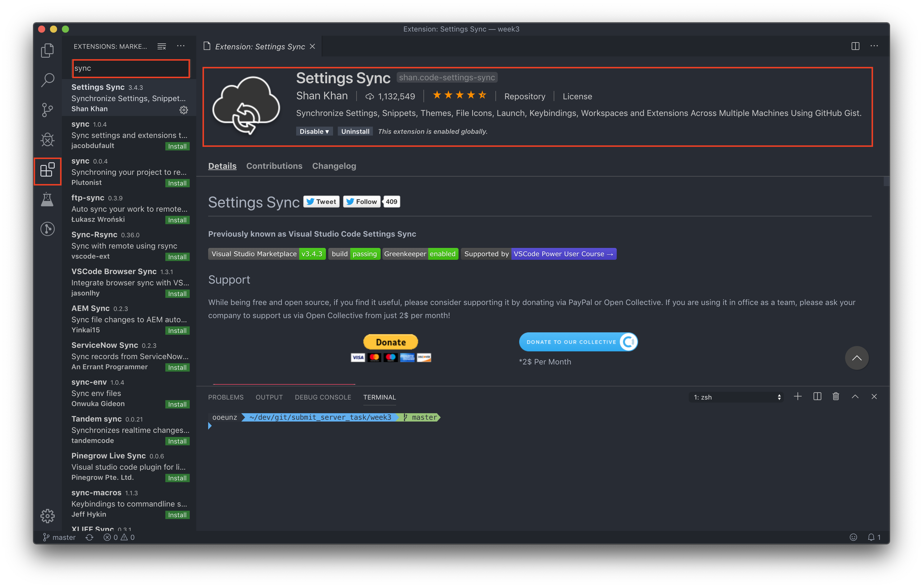Open the Explorer view in activity bar
This screenshot has height=588, width=923.
47,50
